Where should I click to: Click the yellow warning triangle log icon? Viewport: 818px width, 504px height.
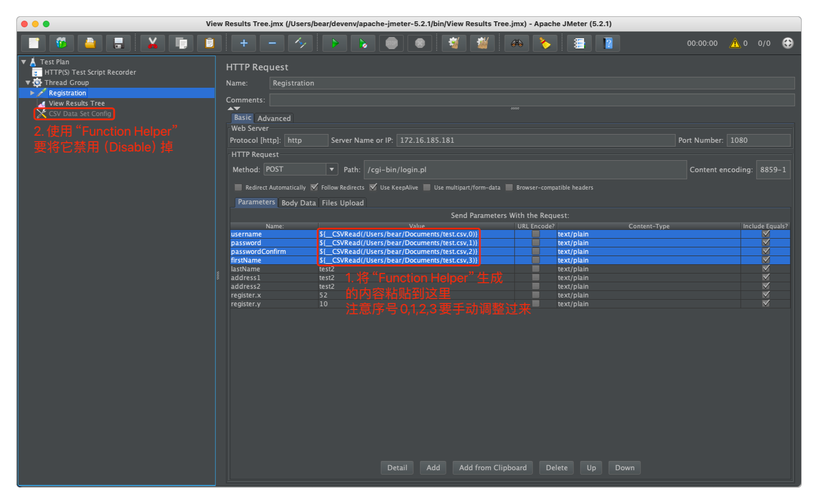(735, 43)
